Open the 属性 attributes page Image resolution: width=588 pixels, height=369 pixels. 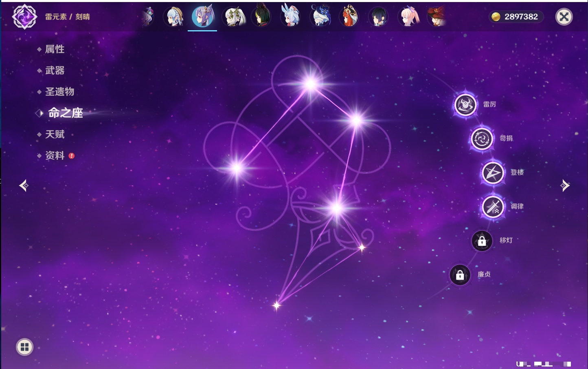click(x=55, y=49)
